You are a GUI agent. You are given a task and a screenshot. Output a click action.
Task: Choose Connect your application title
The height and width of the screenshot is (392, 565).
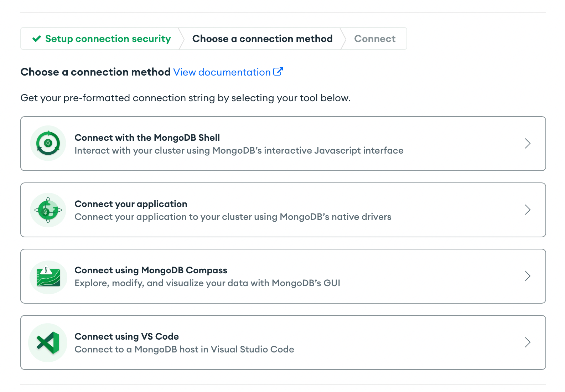point(131,204)
